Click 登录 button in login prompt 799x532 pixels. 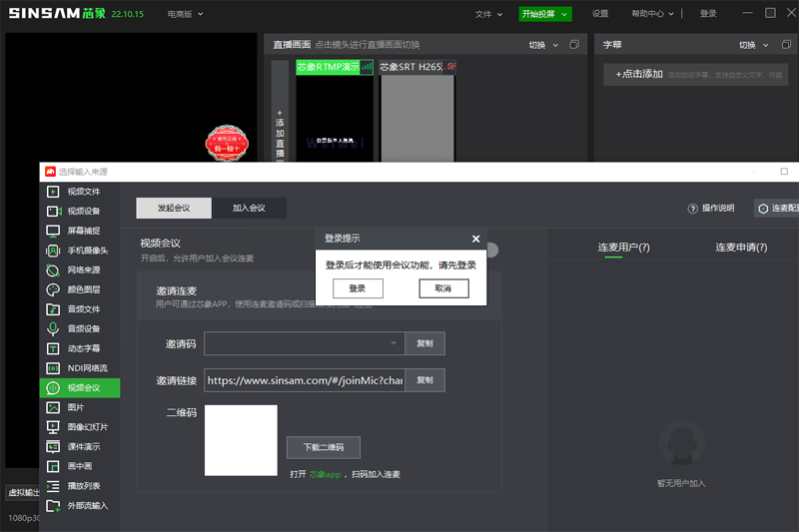358,288
